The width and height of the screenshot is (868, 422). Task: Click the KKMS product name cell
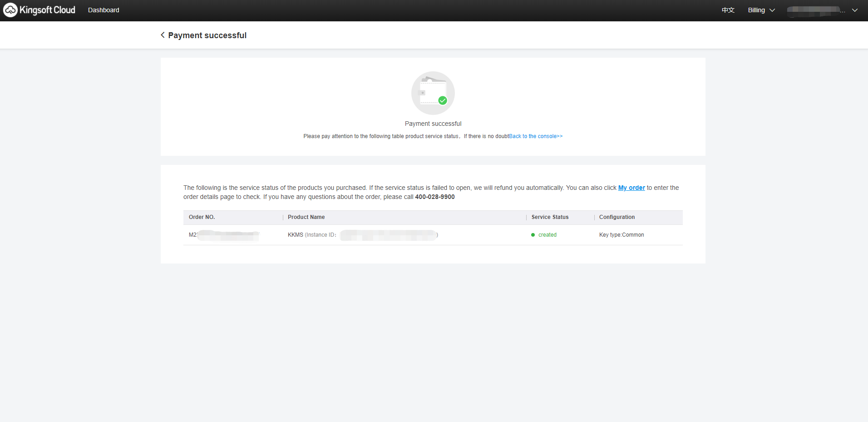click(x=363, y=235)
